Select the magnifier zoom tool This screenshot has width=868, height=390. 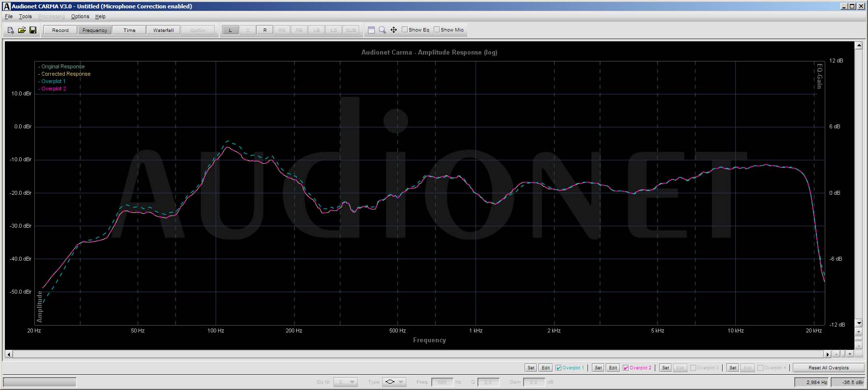click(x=382, y=30)
